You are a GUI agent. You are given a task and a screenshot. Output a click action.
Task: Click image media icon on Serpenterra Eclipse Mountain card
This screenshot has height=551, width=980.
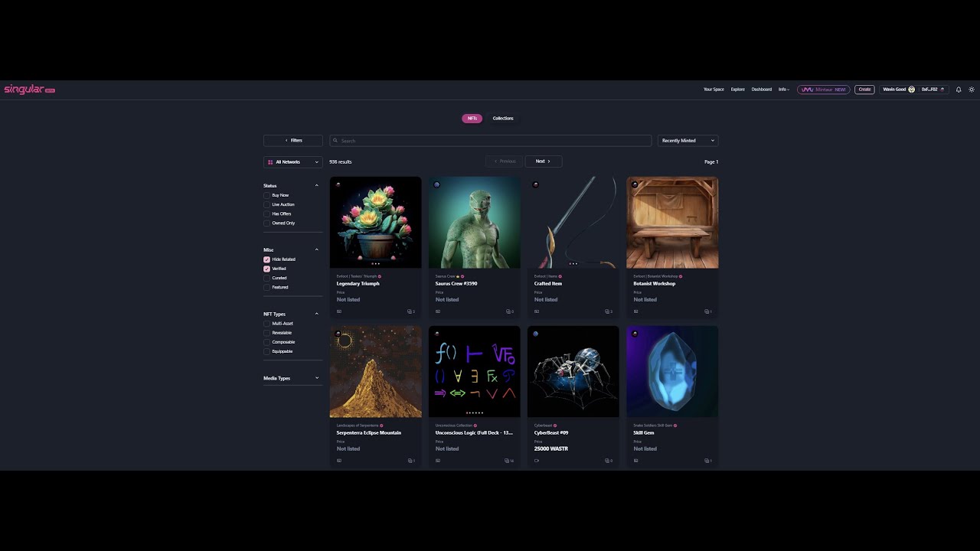click(339, 461)
